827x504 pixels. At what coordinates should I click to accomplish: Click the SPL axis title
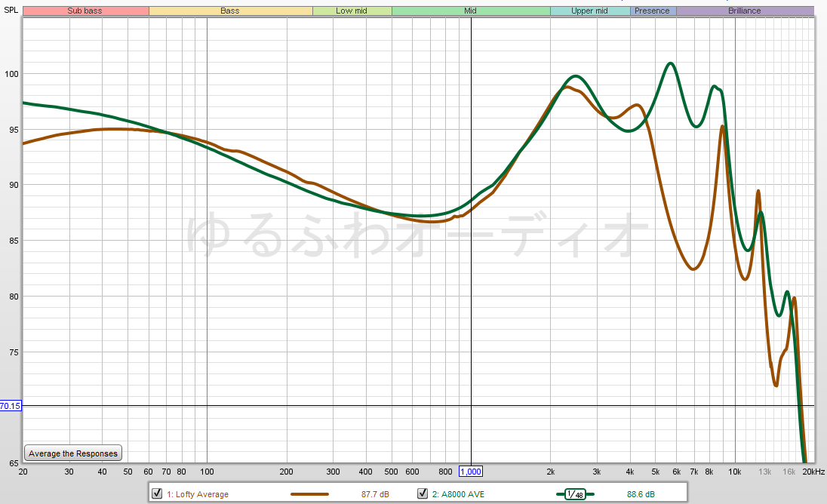(x=11, y=10)
